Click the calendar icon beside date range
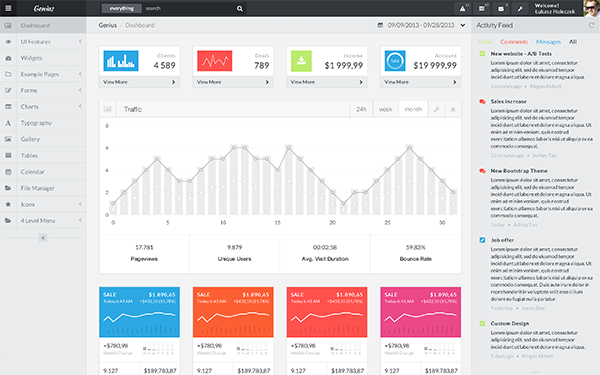Image resolution: width=600 pixels, height=375 pixels. tap(380, 25)
